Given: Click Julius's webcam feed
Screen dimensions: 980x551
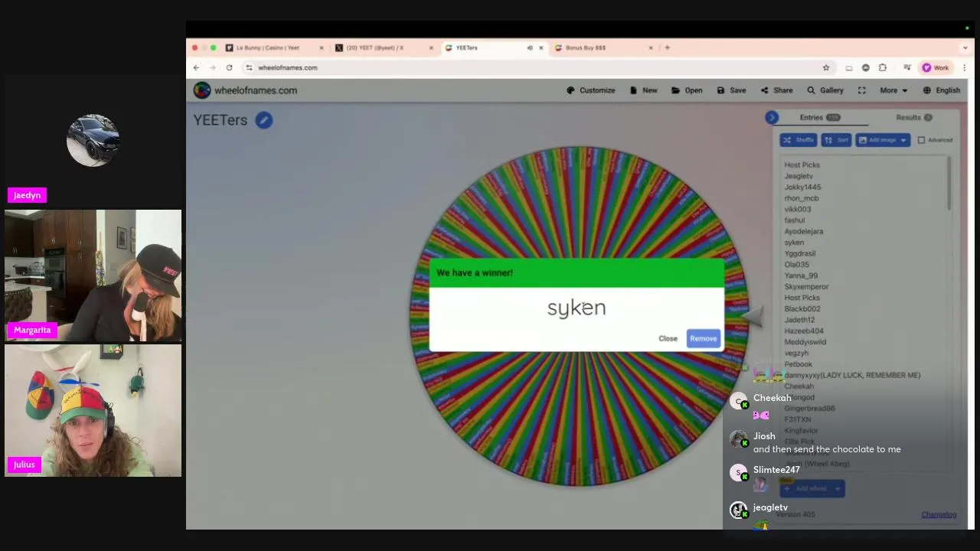Looking at the screenshot, I should [93, 410].
